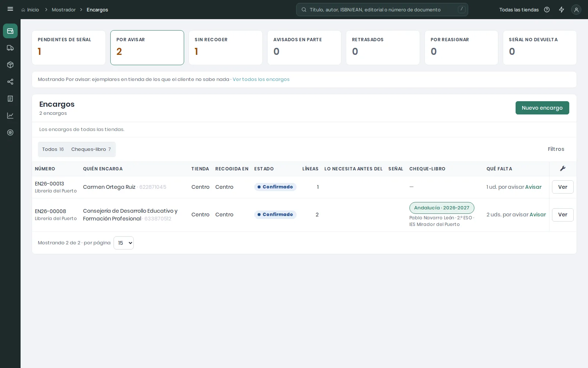Viewport: 588px width, 368px height.
Task: Select the Sin recoger card
Action: [226, 47]
